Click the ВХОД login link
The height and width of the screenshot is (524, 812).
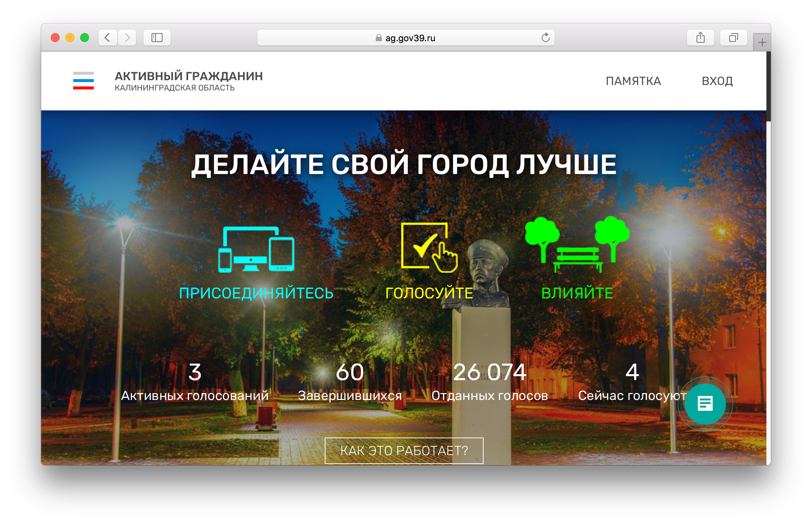tap(717, 81)
